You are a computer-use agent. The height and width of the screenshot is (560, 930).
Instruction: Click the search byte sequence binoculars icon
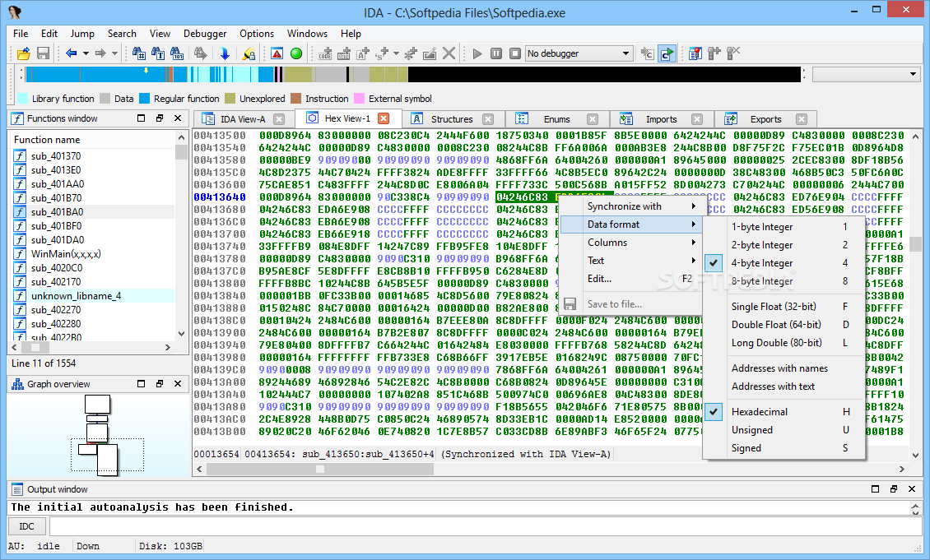(x=177, y=53)
